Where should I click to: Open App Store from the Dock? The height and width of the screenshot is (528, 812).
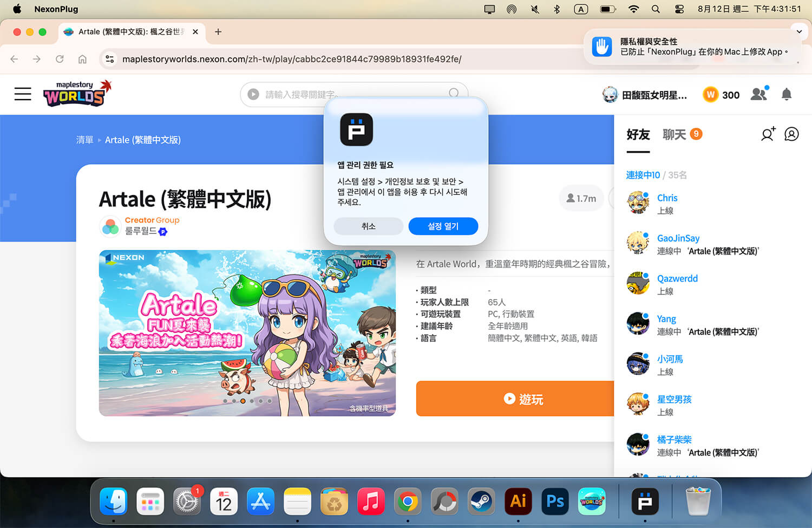click(260, 501)
